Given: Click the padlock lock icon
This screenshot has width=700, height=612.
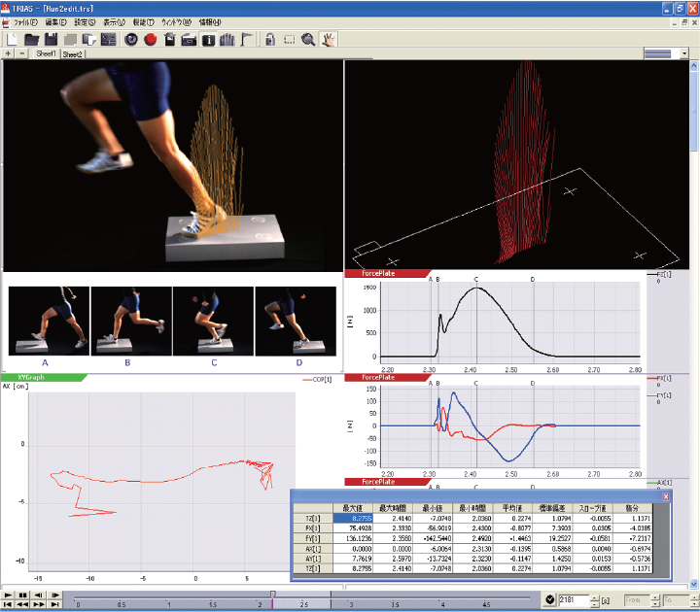Looking at the screenshot, I should pyautogui.click(x=268, y=40).
